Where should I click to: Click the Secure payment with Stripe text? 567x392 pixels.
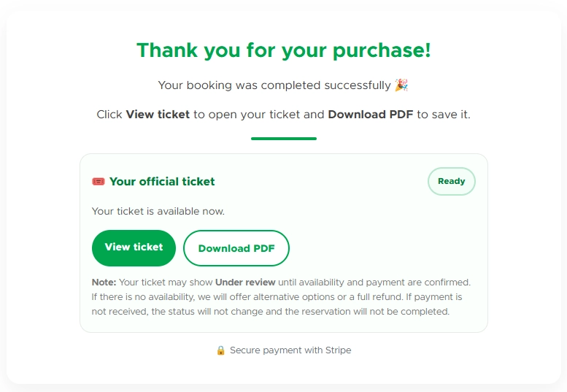coord(290,350)
